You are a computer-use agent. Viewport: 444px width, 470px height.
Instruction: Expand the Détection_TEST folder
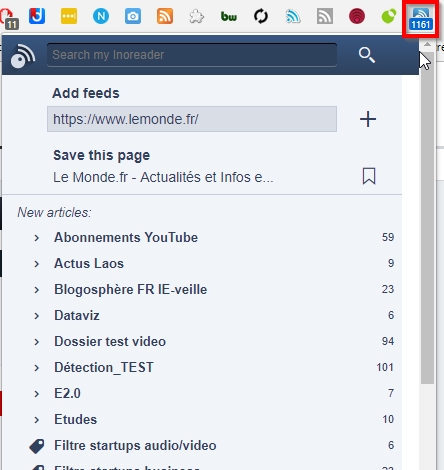click(37, 368)
